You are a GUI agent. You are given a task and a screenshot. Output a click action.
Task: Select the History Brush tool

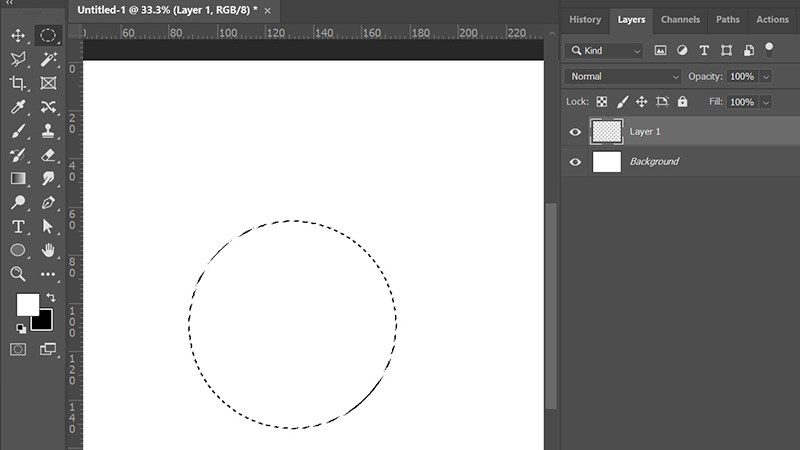(18, 155)
